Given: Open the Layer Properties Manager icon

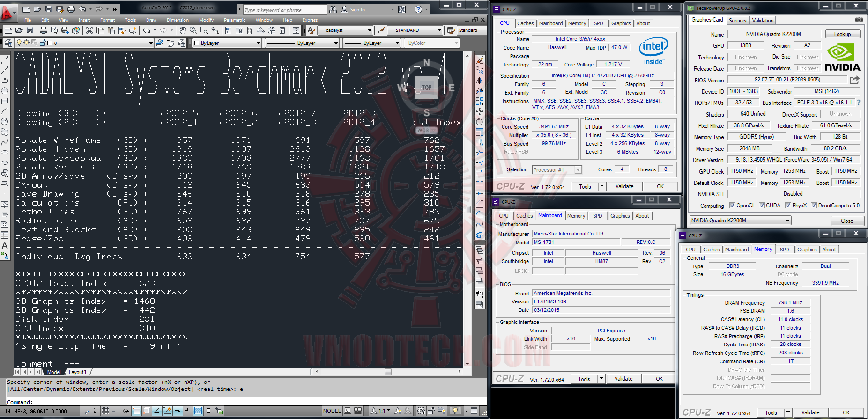Looking at the screenshot, I should pos(8,43).
